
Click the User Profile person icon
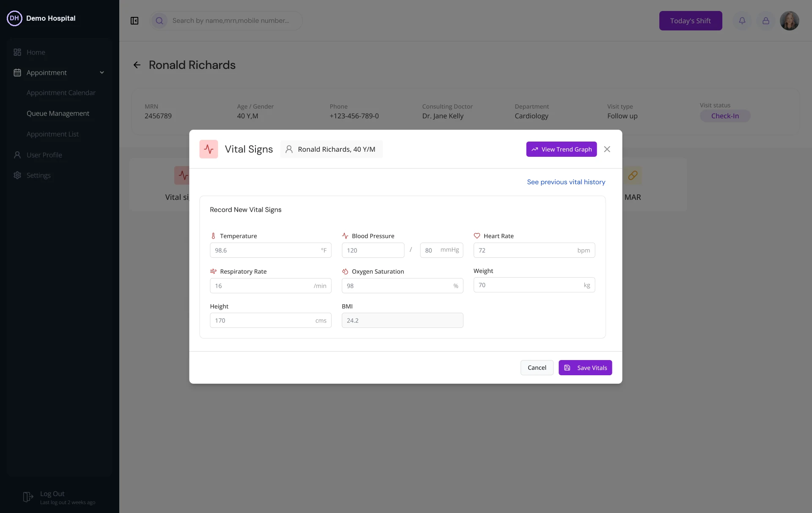coord(17,155)
